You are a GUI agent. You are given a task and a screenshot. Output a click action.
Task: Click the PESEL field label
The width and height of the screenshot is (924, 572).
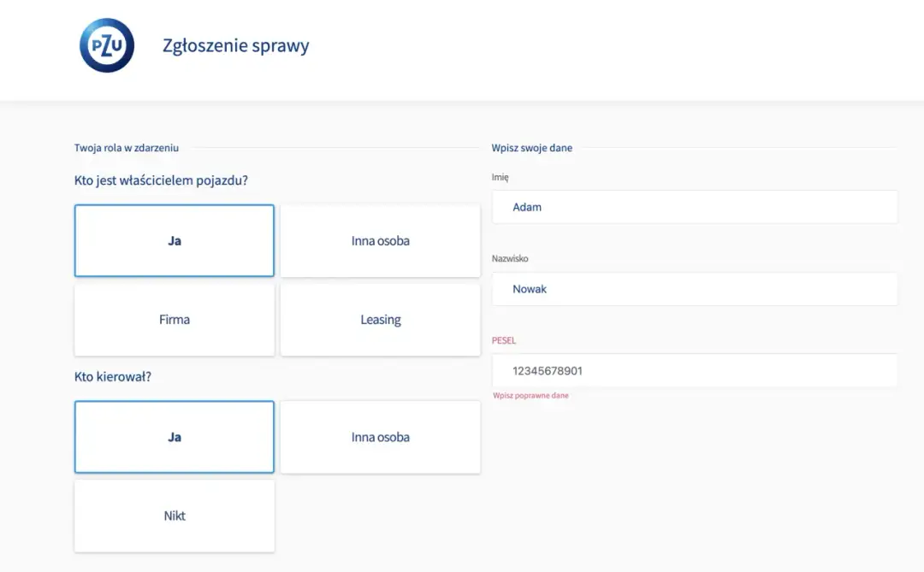pyautogui.click(x=504, y=339)
